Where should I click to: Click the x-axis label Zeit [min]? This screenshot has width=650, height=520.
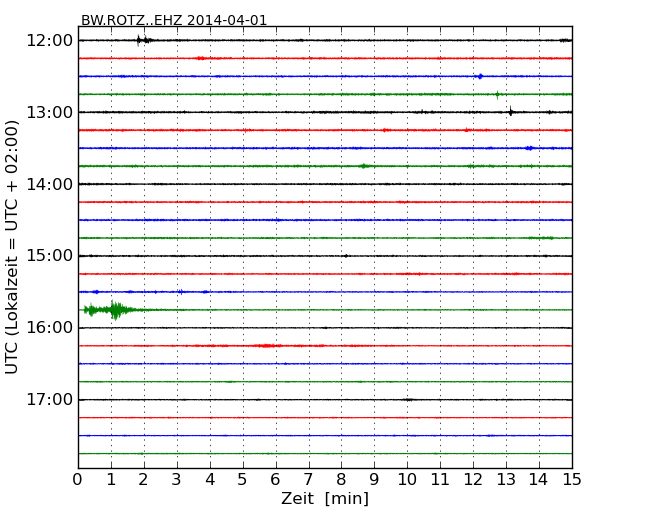click(x=325, y=498)
